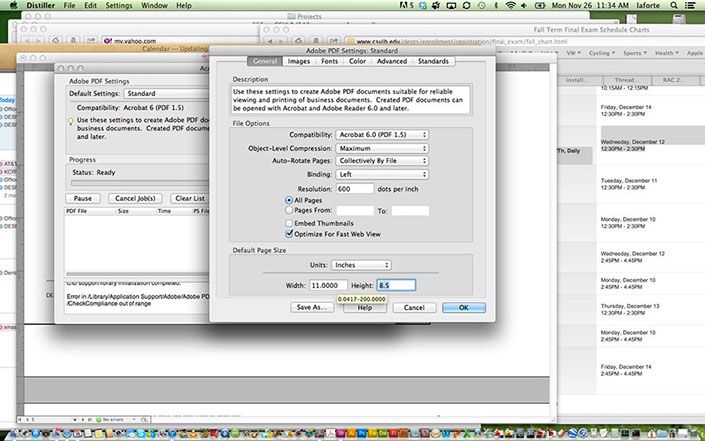This screenshot has width=705, height=441.
Task: Launch VLC cone icon in Dock
Action: [x=193, y=433]
